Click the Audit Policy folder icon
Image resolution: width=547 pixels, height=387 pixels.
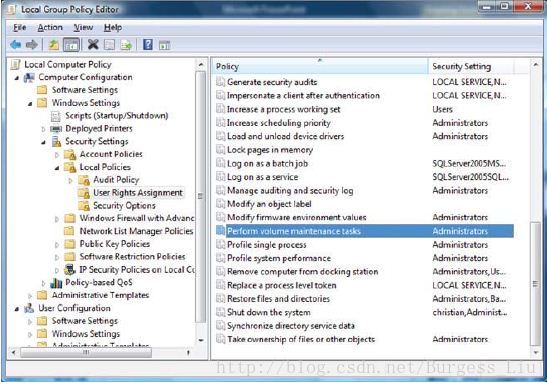84,180
